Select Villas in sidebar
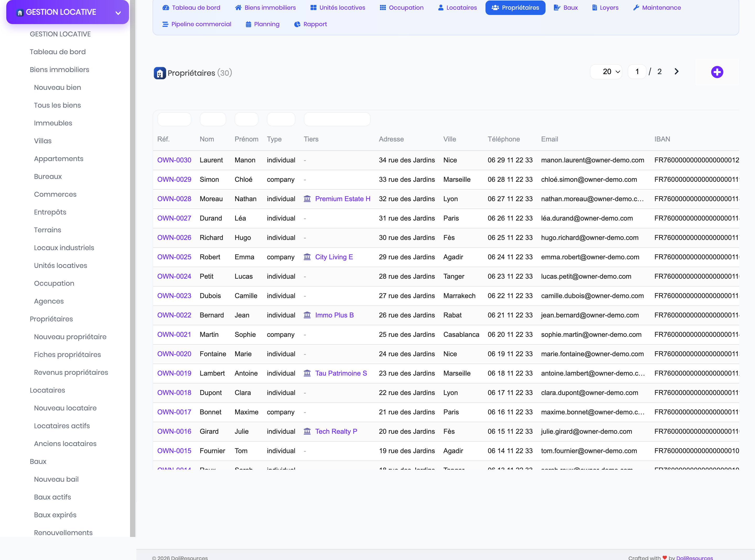 pos(43,141)
